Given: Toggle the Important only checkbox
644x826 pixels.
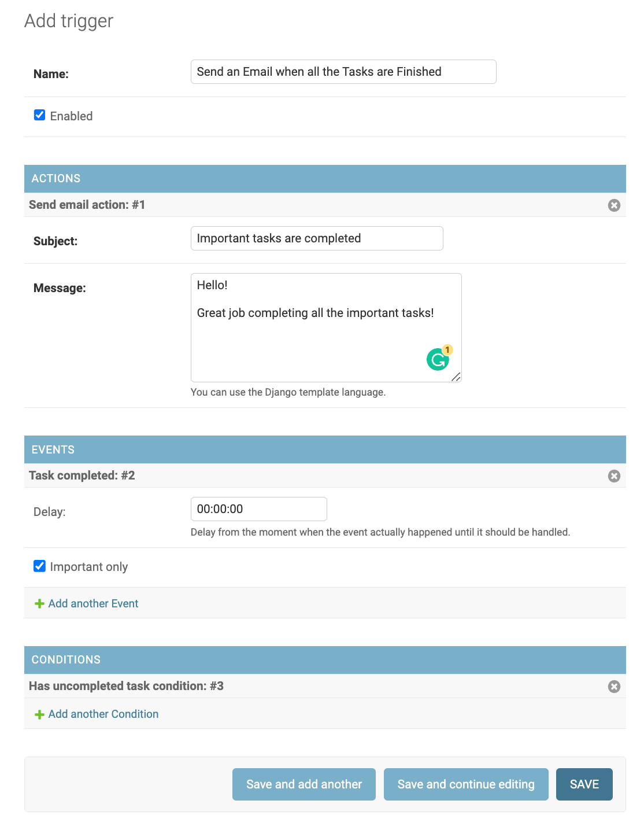Looking at the screenshot, I should coord(40,566).
